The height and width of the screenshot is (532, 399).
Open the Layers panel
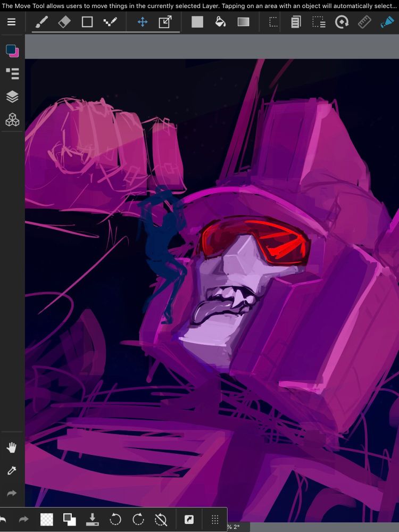[12, 97]
